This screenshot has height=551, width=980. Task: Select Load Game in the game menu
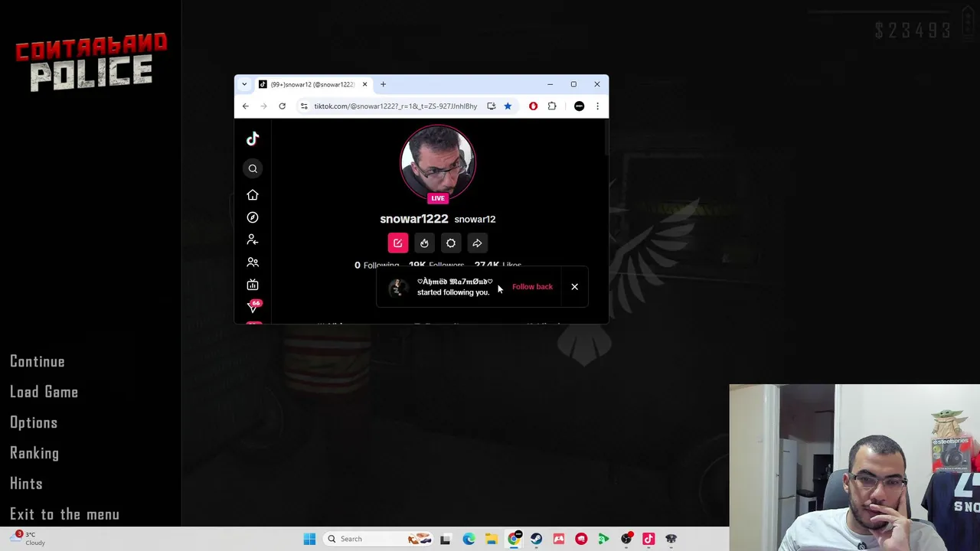point(44,392)
